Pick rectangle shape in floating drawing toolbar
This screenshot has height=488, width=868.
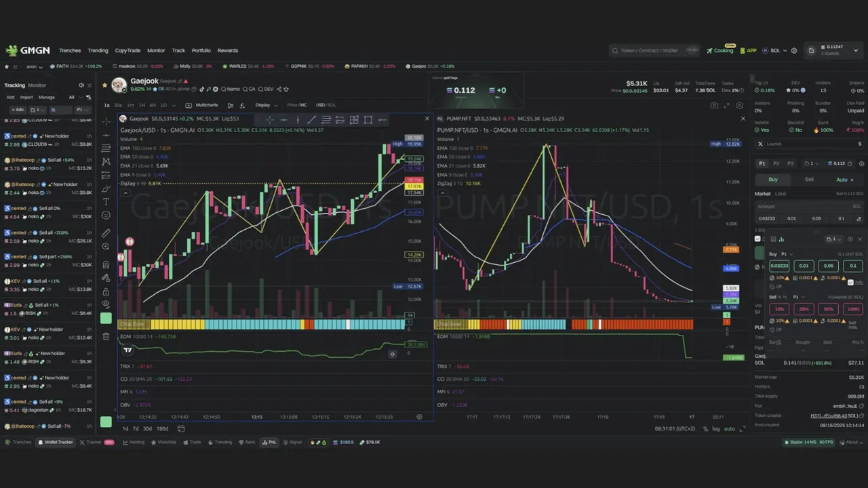click(368, 120)
